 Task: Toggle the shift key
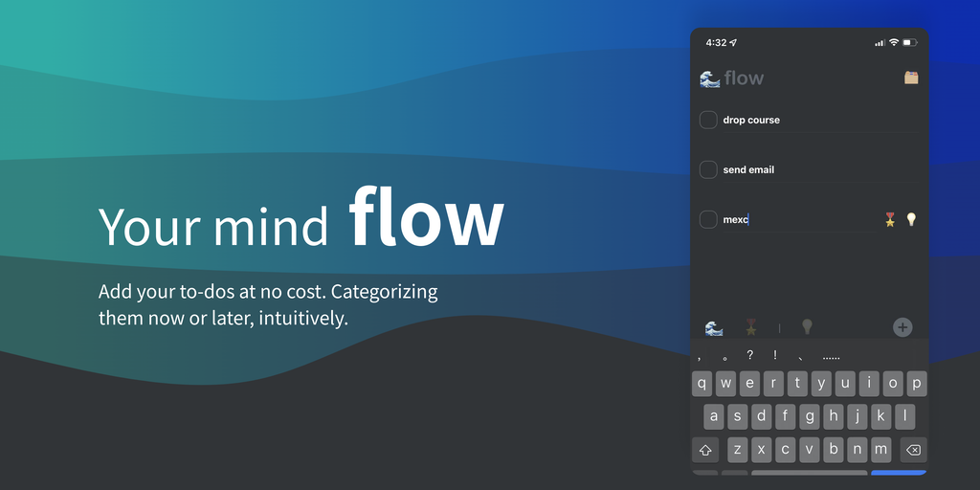click(x=705, y=450)
